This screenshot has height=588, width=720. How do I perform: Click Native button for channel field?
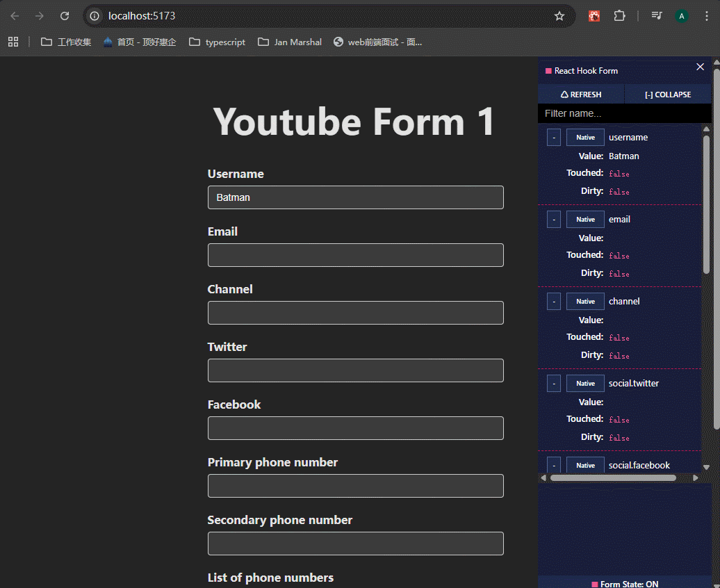click(585, 302)
